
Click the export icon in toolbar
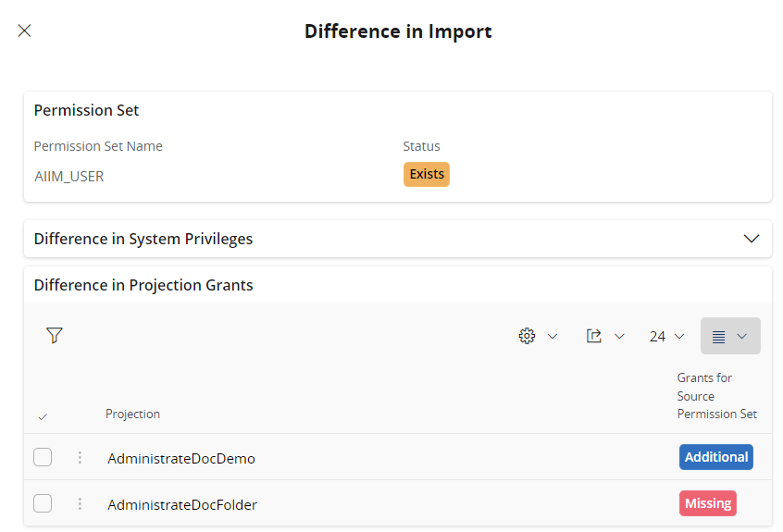(594, 336)
